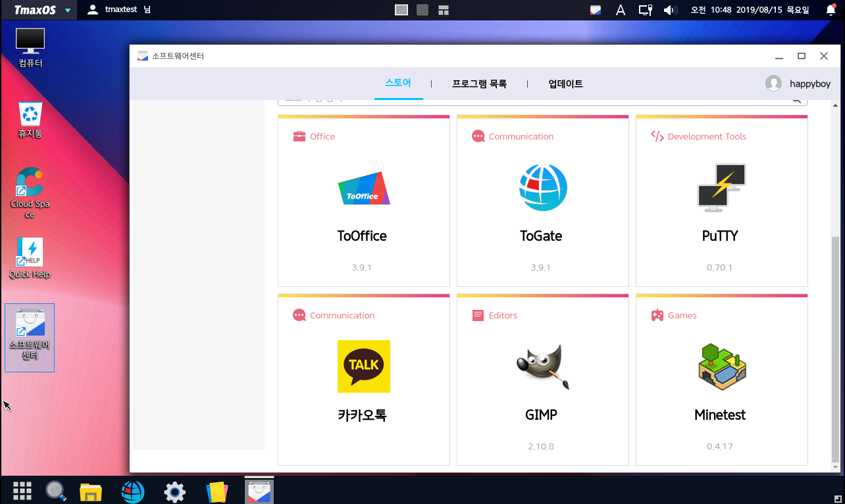Switch to the 프로그램 목록 tab
Screen dimensions: 845x504
click(x=479, y=84)
